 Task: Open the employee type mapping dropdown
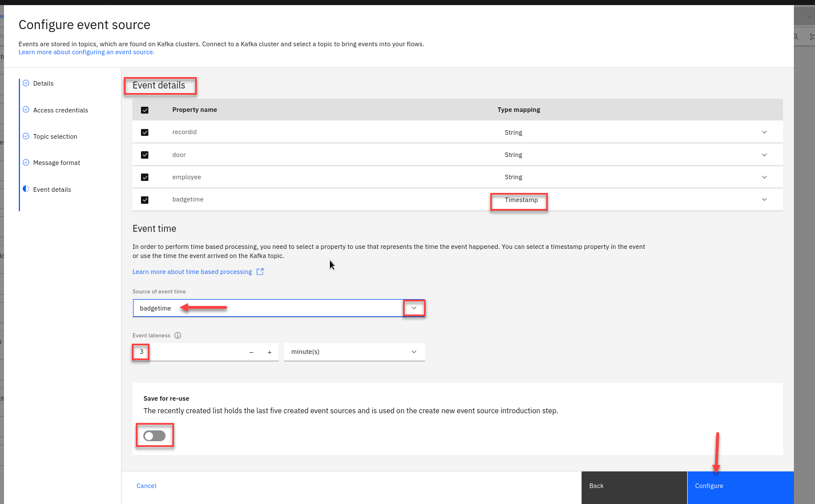click(764, 177)
